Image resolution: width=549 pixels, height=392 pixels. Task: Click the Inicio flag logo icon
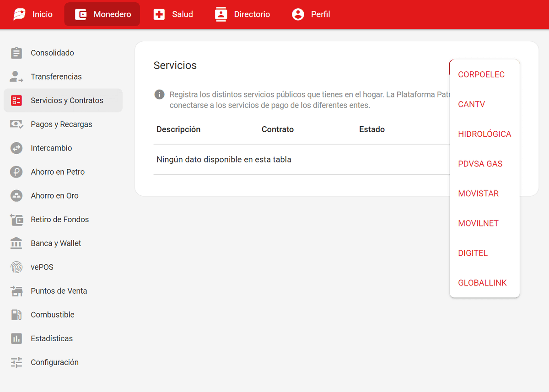(19, 14)
